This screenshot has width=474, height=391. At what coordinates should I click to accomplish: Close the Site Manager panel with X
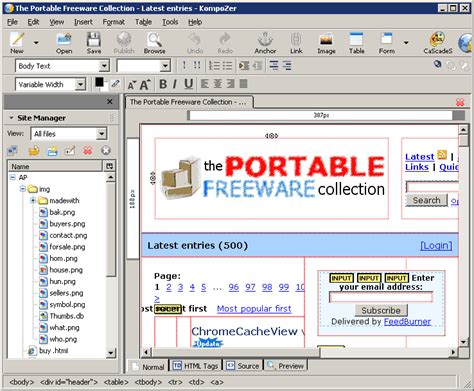coord(110,102)
